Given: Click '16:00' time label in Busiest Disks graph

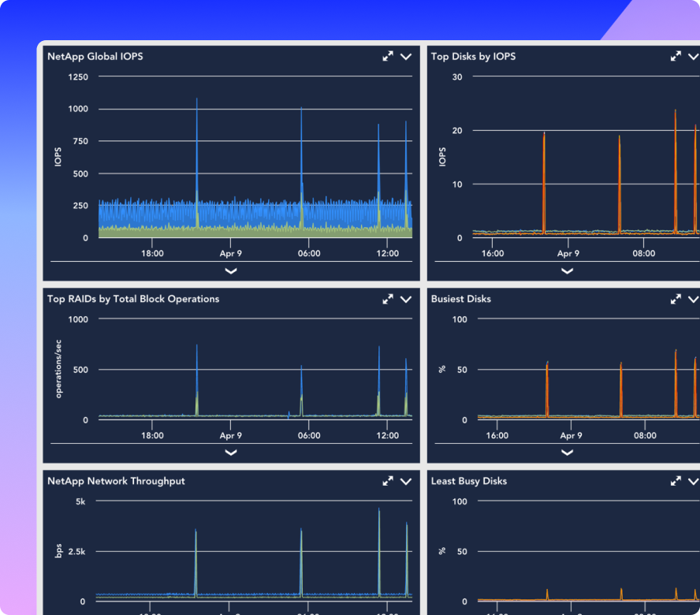Looking at the screenshot, I should [x=497, y=435].
